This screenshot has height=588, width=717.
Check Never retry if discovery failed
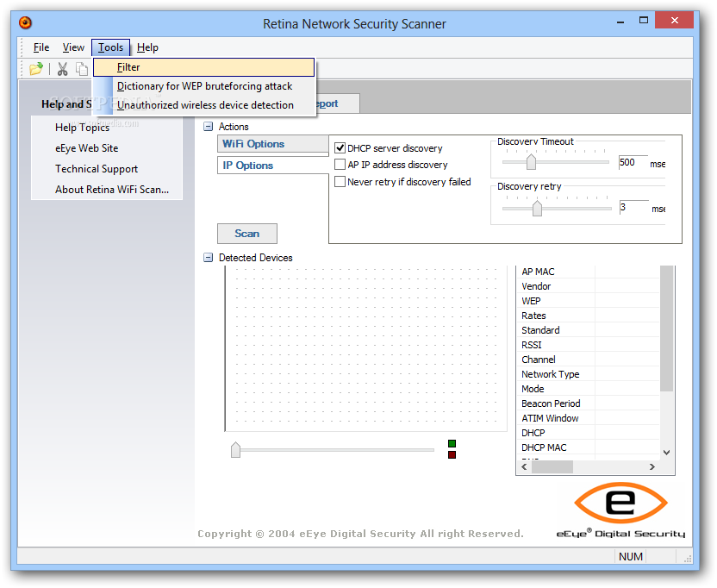[340, 182]
